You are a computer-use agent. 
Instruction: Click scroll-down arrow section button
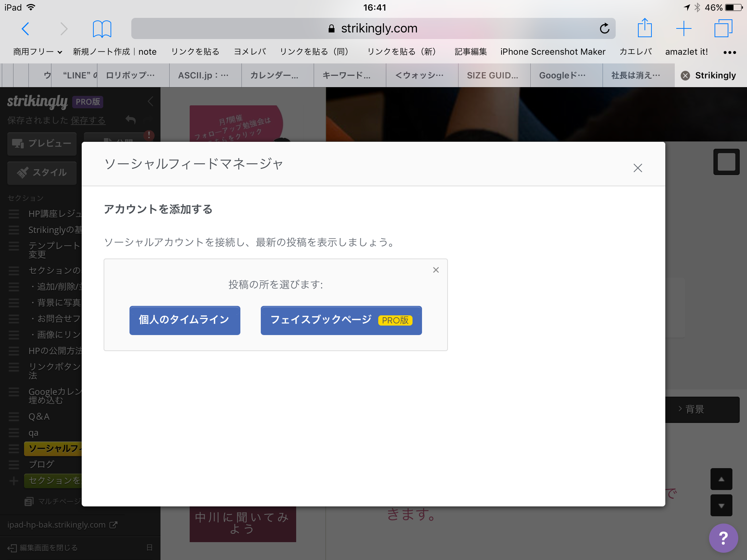tap(721, 505)
